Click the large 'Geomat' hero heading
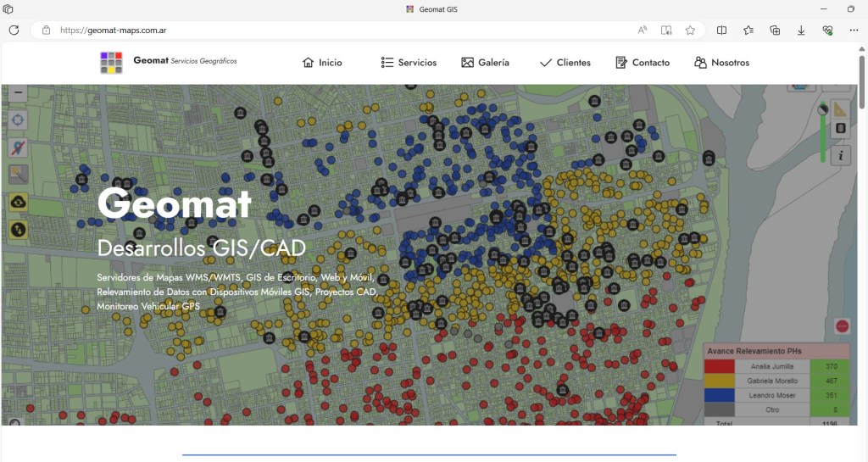Image resolution: width=868 pixels, height=462 pixels. point(175,203)
